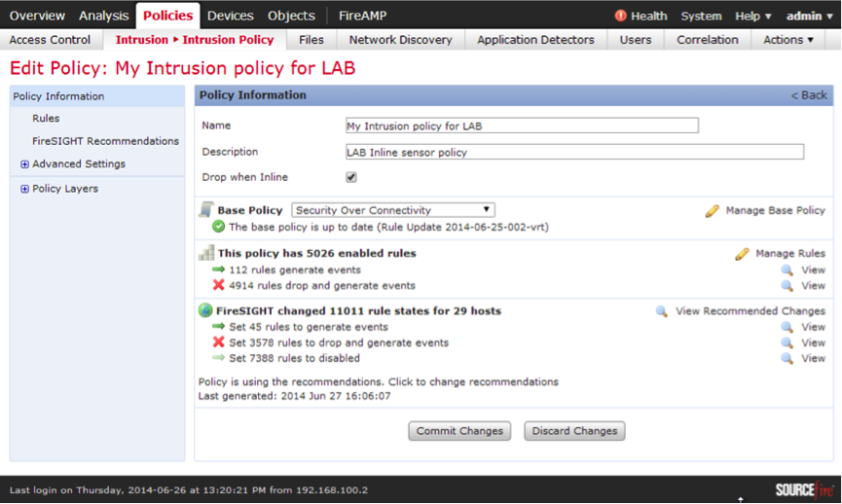Click the Manage Rules link
The width and height of the screenshot is (842, 504).
[790, 253]
